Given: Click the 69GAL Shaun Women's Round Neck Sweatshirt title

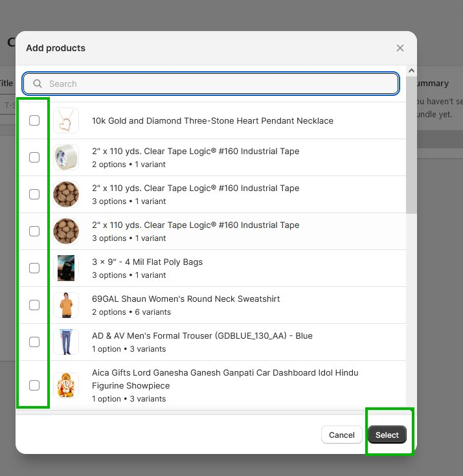Looking at the screenshot, I should [186, 299].
